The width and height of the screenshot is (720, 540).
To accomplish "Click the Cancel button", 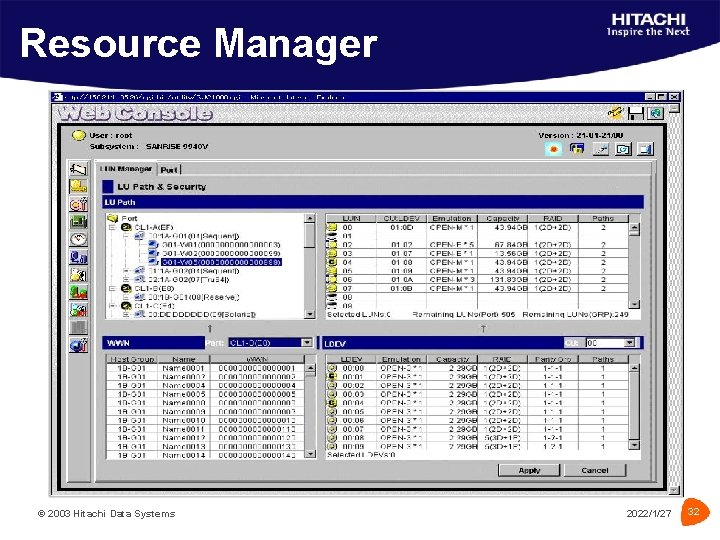I will pyautogui.click(x=595, y=470).
